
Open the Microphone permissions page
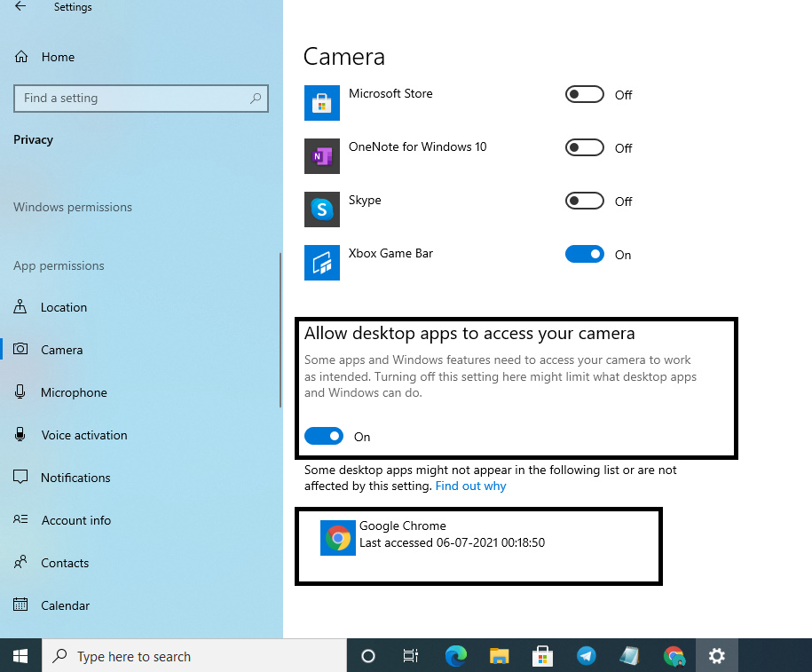(x=72, y=392)
